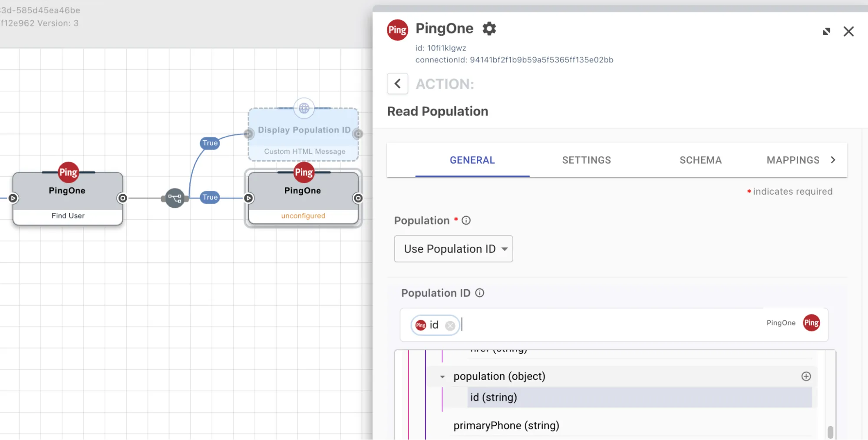Select the Display Population ID node
Viewport: 868px width, 440px height.
(x=304, y=134)
